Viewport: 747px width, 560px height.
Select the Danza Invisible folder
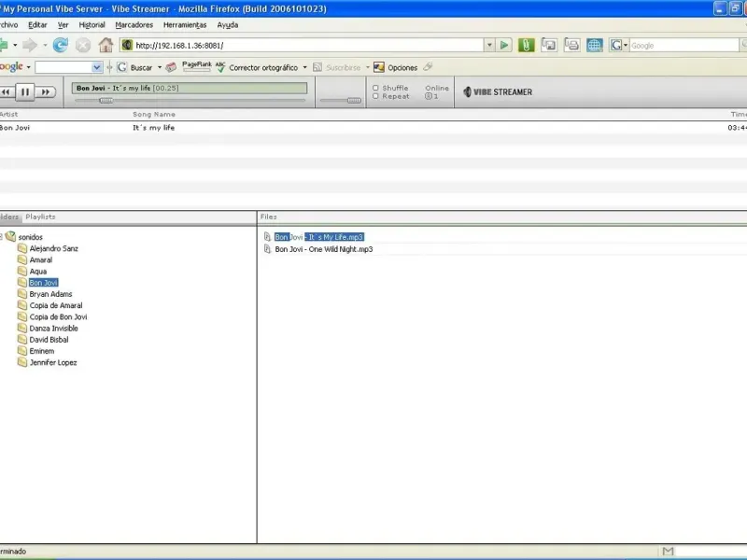tap(53, 329)
